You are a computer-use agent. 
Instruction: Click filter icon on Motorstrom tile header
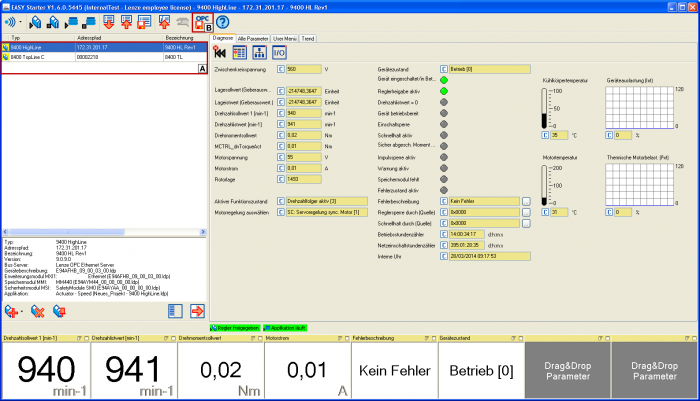(x=340, y=338)
